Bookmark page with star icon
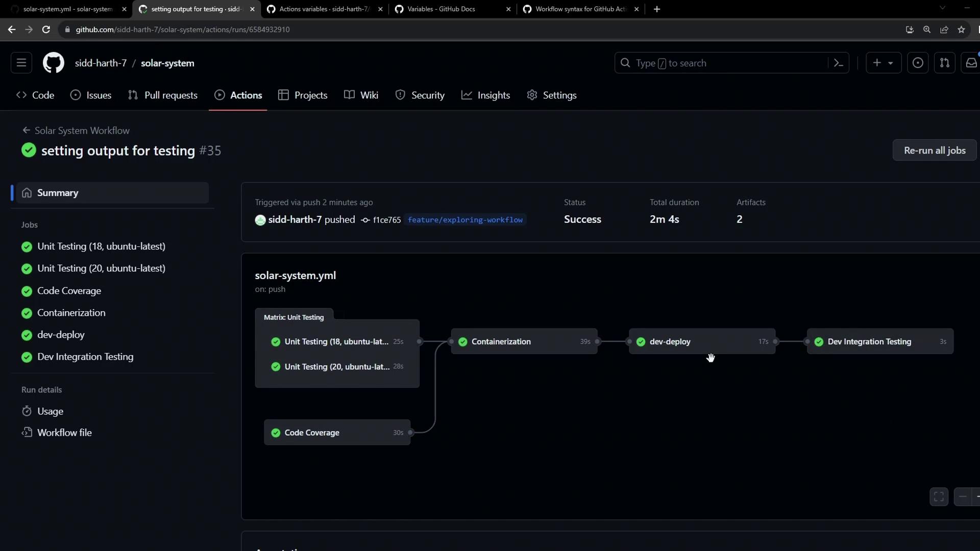980x551 pixels. (x=961, y=30)
